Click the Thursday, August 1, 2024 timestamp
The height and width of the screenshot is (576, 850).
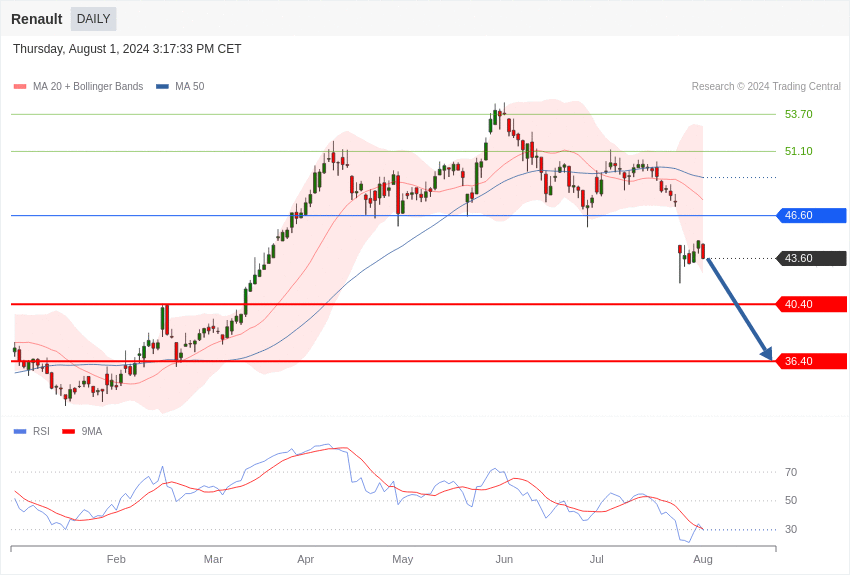(x=127, y=49)
